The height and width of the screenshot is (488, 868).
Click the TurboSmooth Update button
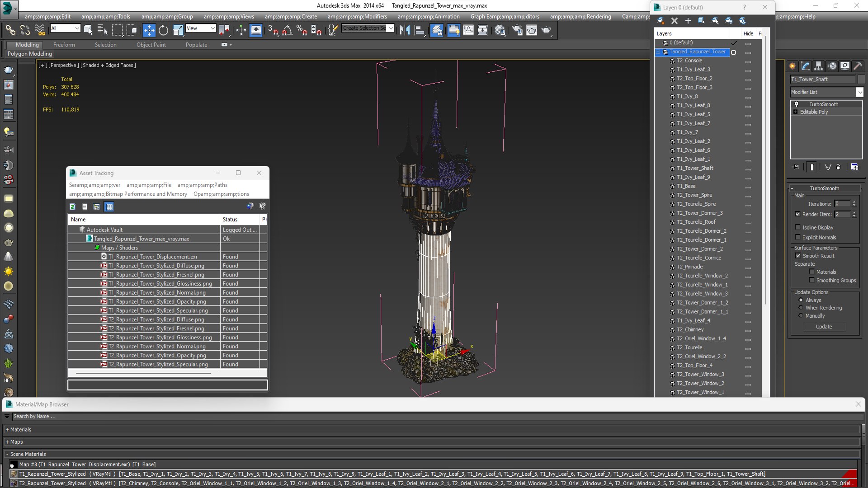824,326
